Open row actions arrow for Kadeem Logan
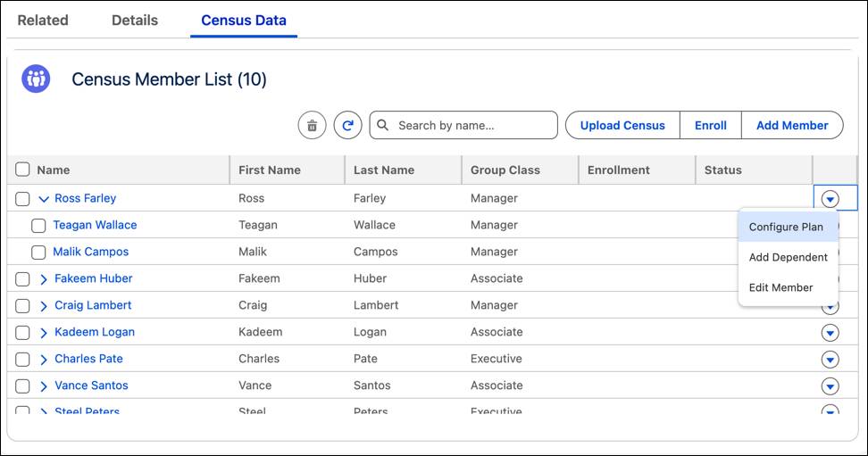Image resolution: width=868 pixels, height=456 pixels. point(830,333)
